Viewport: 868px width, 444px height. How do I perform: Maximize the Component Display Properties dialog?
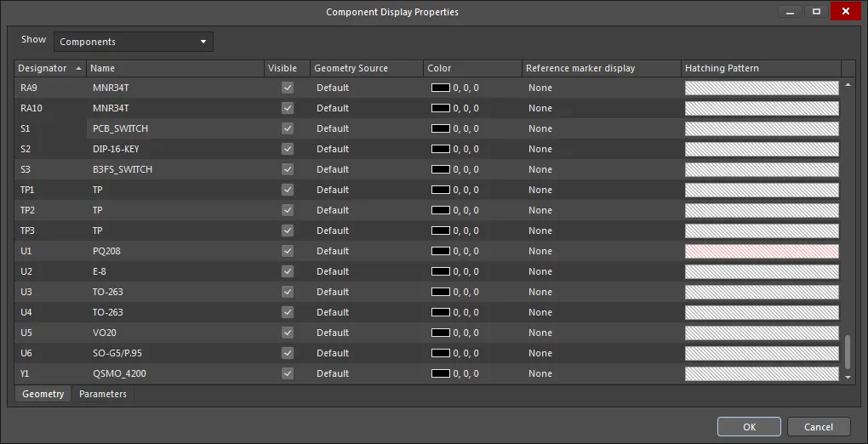click(816, 12)
